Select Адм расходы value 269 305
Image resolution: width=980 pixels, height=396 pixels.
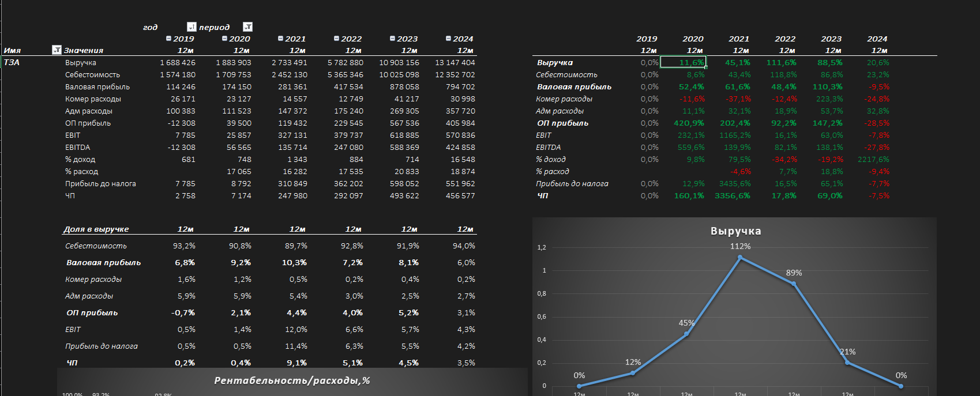click(404, 111)
